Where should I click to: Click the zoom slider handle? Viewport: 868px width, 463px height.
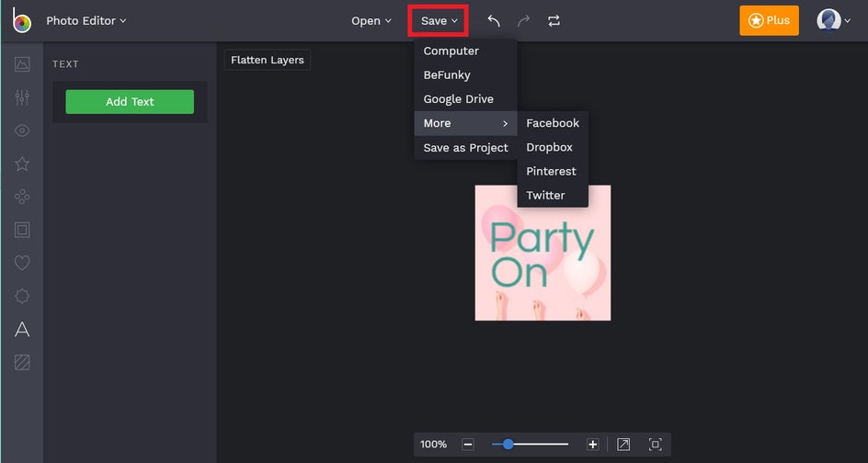click(x=508, y=445)
